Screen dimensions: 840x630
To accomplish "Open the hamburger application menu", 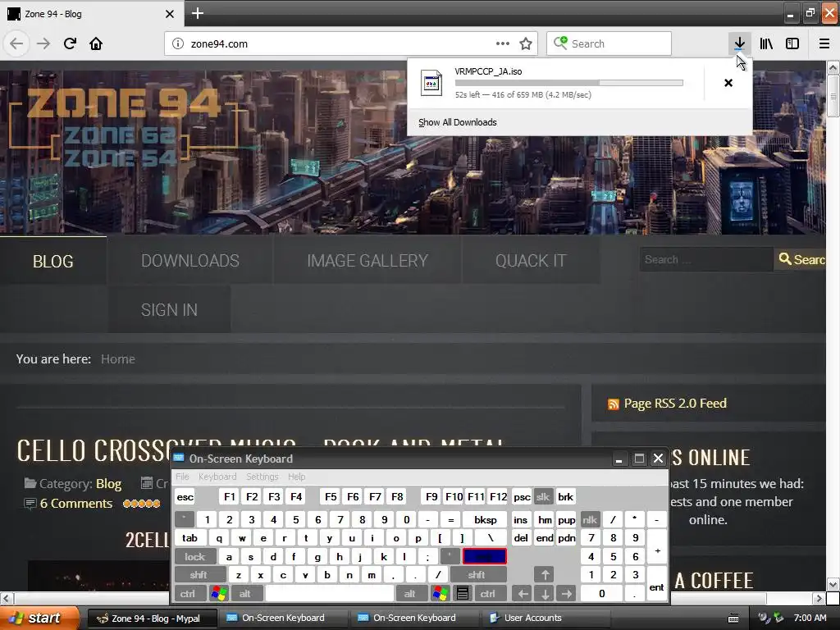I will click(x=824, y=43).
